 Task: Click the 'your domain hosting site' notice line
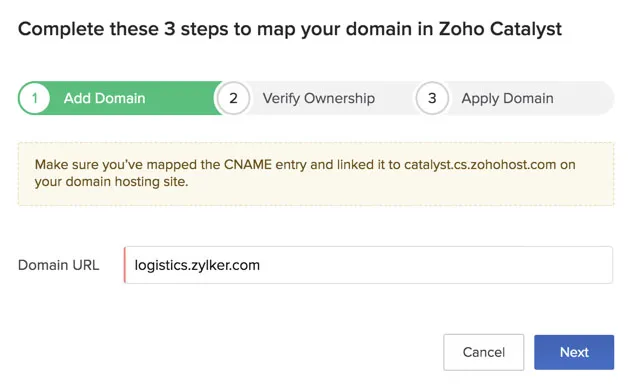(111, 182)
